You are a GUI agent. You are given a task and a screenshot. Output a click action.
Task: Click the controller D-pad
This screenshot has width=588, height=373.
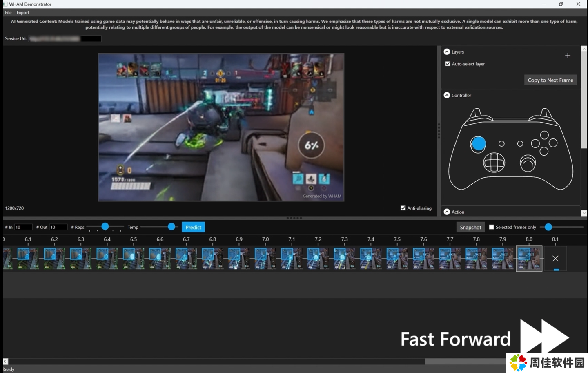494,163
